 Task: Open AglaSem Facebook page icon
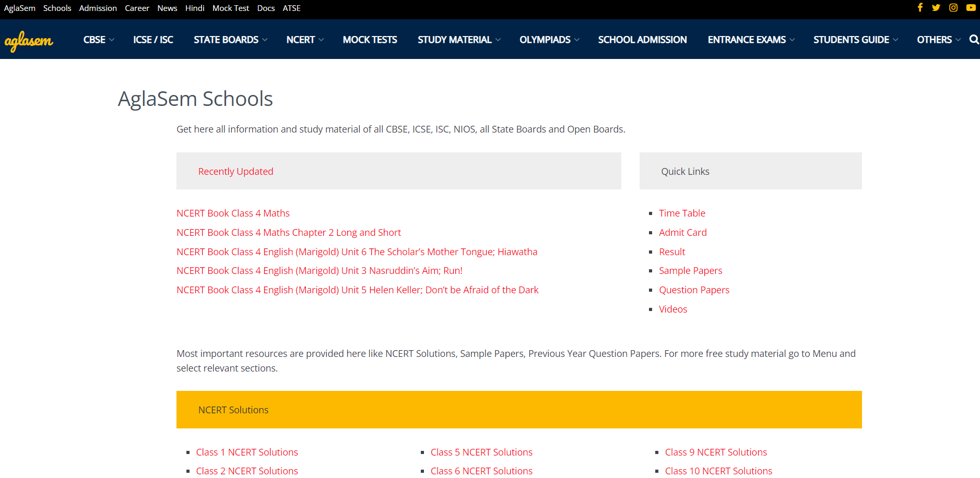pos(920,7)
